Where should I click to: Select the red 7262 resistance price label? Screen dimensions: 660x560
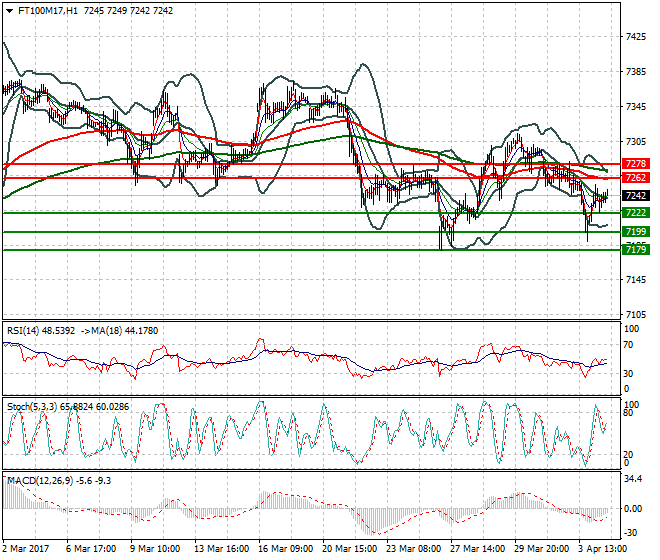636,178
